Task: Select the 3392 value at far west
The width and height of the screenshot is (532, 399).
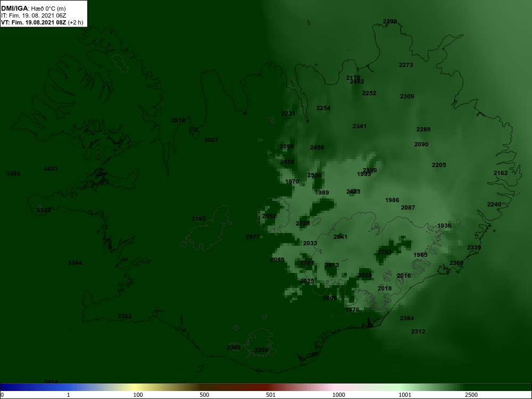Action: (13, 173)
